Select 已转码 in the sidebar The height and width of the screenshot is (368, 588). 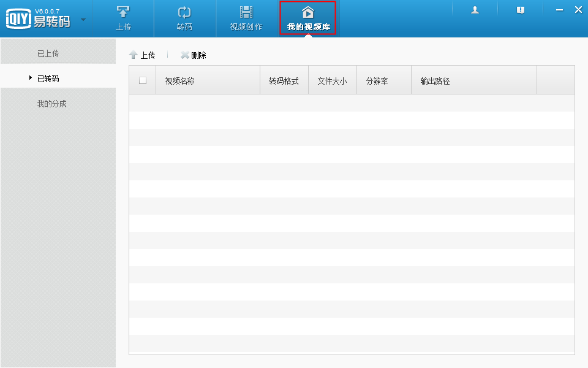pos(48,79)
